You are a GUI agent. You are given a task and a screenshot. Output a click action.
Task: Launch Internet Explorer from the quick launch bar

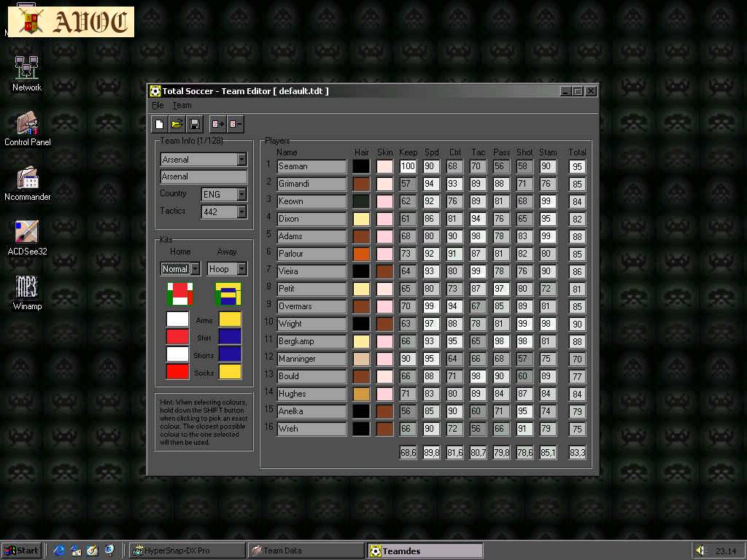59,551
